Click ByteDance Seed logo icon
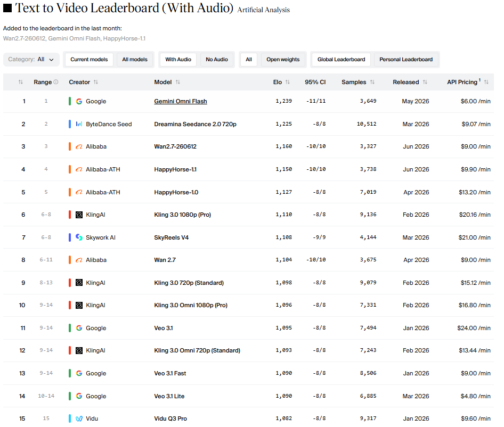Screen dimensions: 504x427 tap(79, 124)
